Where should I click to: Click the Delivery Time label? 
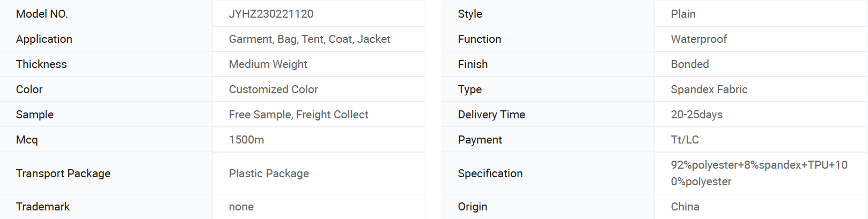tap(491, 115)
